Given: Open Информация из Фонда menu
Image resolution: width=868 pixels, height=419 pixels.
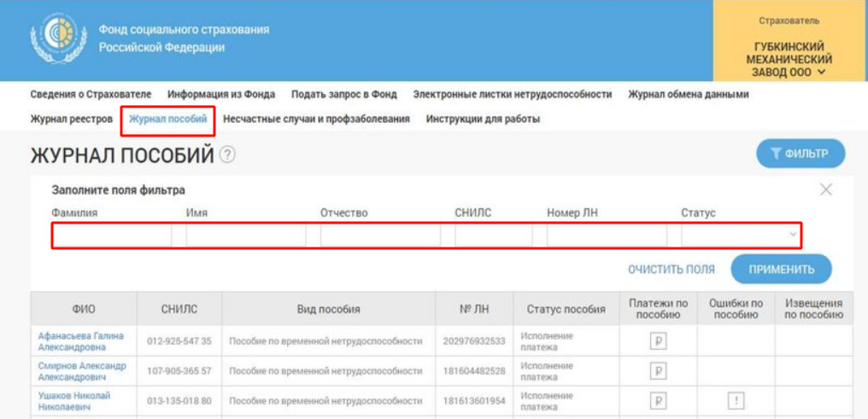Looking at the screenshot, I should [x=221, y=95].
